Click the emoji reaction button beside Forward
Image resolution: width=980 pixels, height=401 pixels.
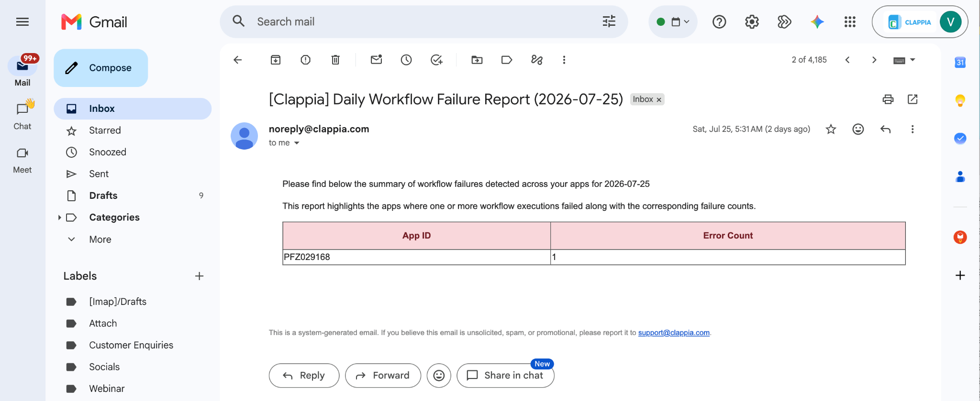point(439,376)
